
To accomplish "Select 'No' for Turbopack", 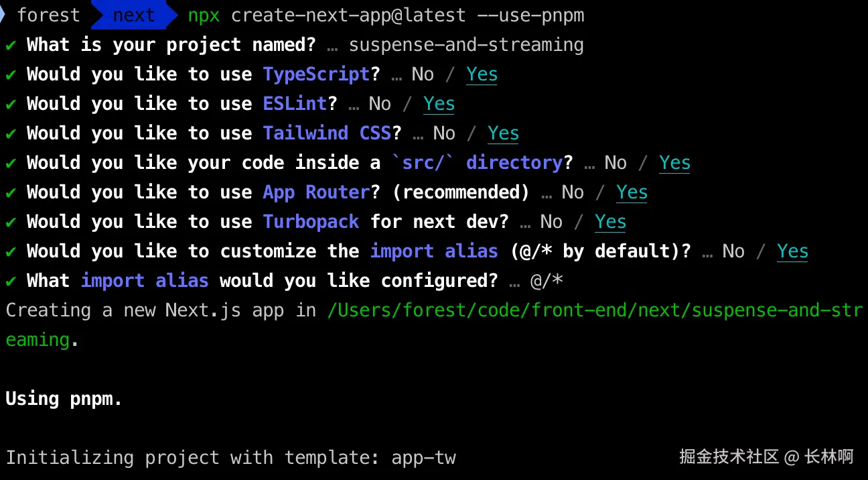I will click(552, 222).
